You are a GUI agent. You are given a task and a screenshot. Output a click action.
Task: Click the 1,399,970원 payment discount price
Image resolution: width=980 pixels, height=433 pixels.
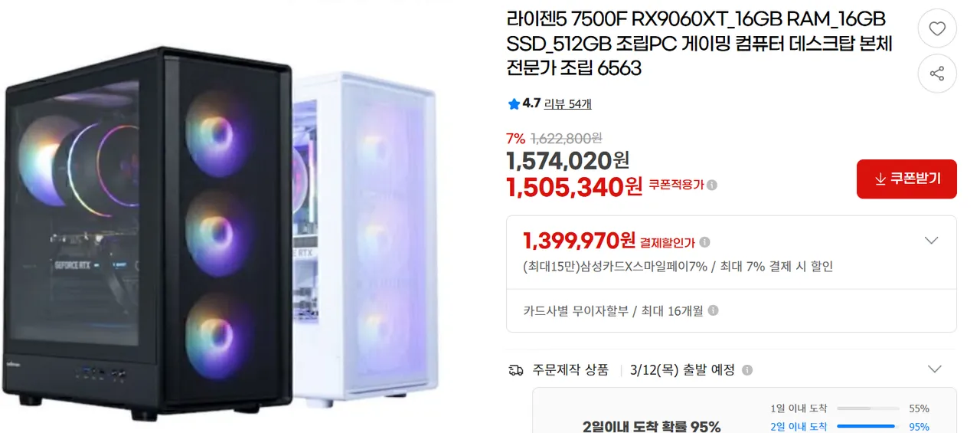pyautogui.click(x=579, y=241)
